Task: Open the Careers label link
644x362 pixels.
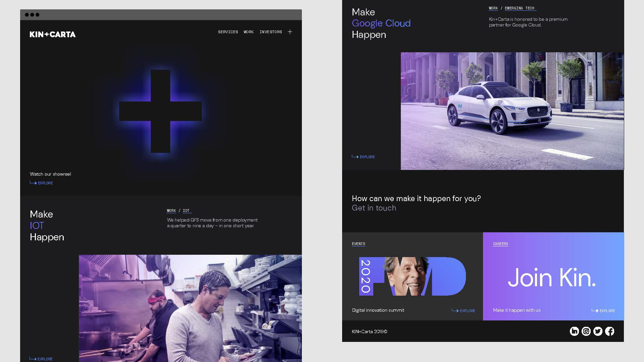Action: (500, 244)
